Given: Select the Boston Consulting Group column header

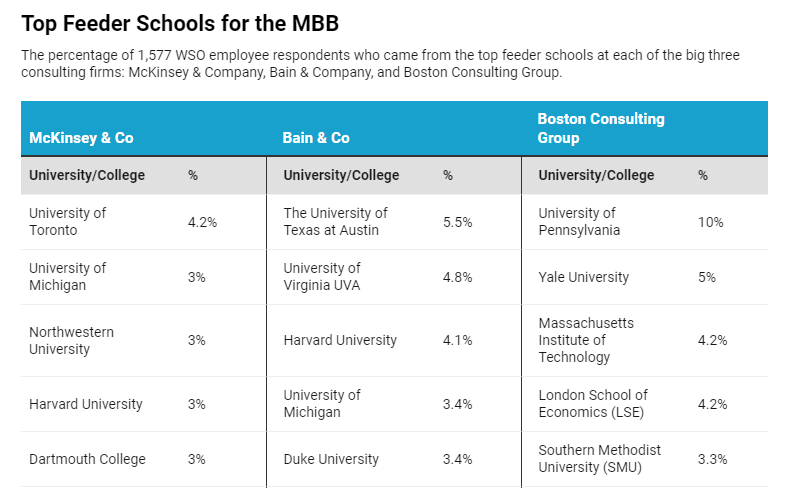Looking at the screenshot, I should [601, 128].
